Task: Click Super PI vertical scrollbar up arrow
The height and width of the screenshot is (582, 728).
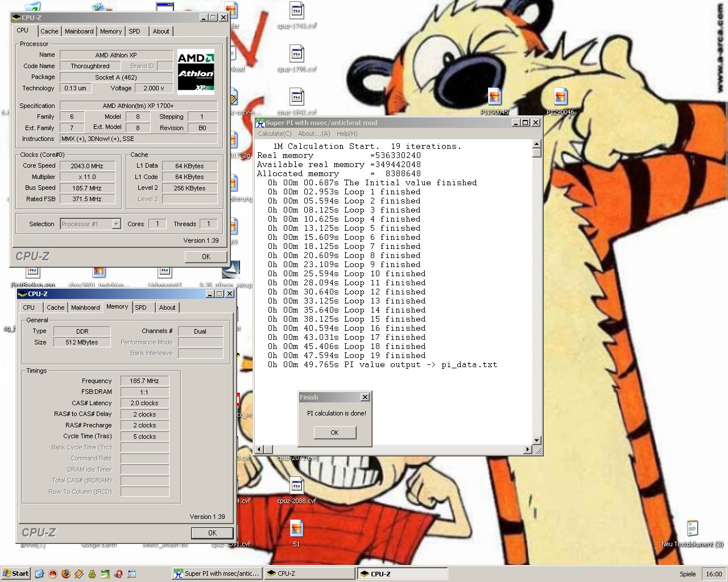Action: (536, 144)
